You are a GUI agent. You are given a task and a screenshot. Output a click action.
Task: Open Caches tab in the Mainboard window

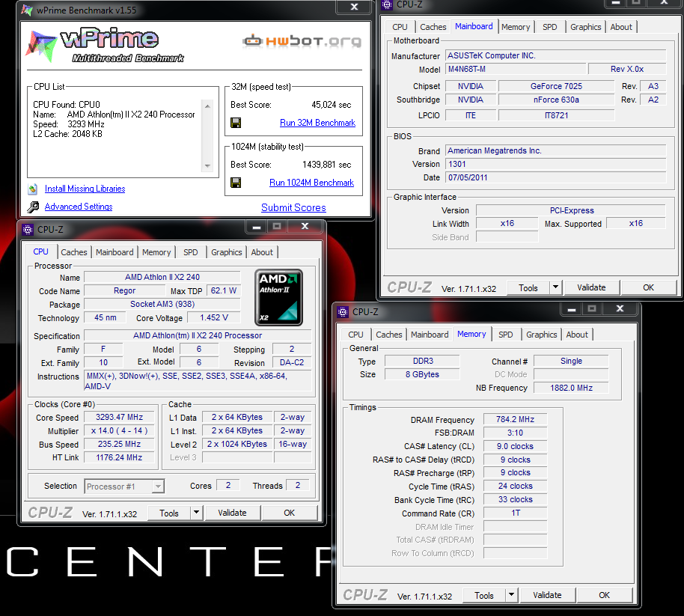433,27
